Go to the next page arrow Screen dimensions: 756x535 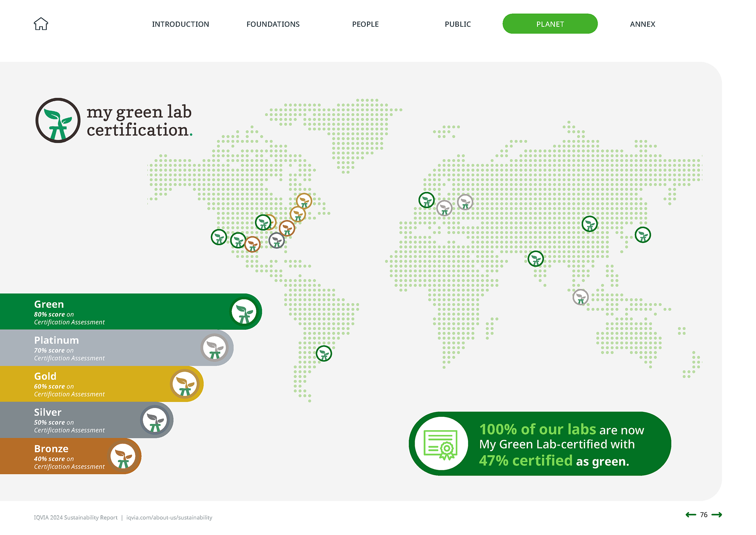pos(717,515)
